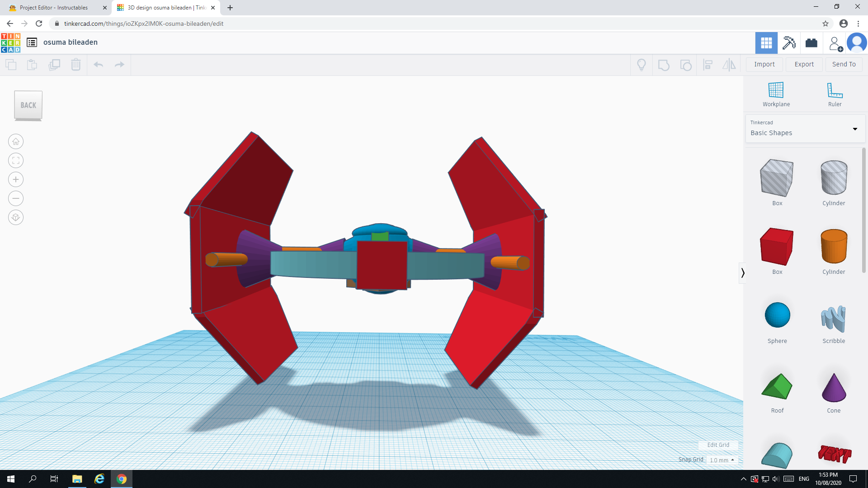Open the Basic Shapes category dropdown
868x488 pixels.
[805, 129]
